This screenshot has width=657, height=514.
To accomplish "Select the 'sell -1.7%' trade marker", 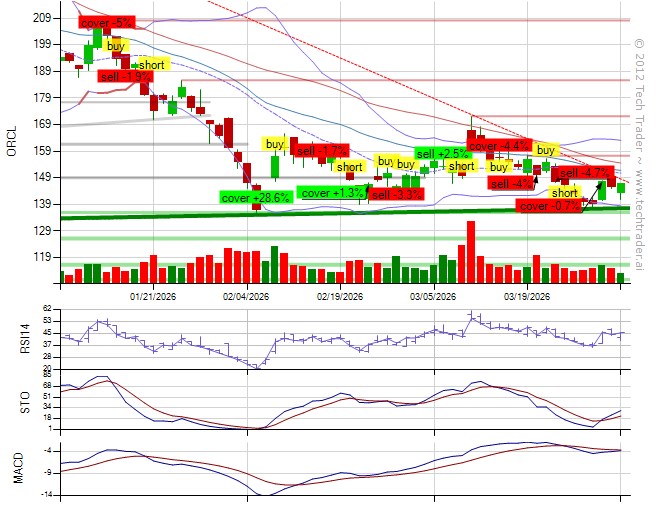I will [319, 149].
